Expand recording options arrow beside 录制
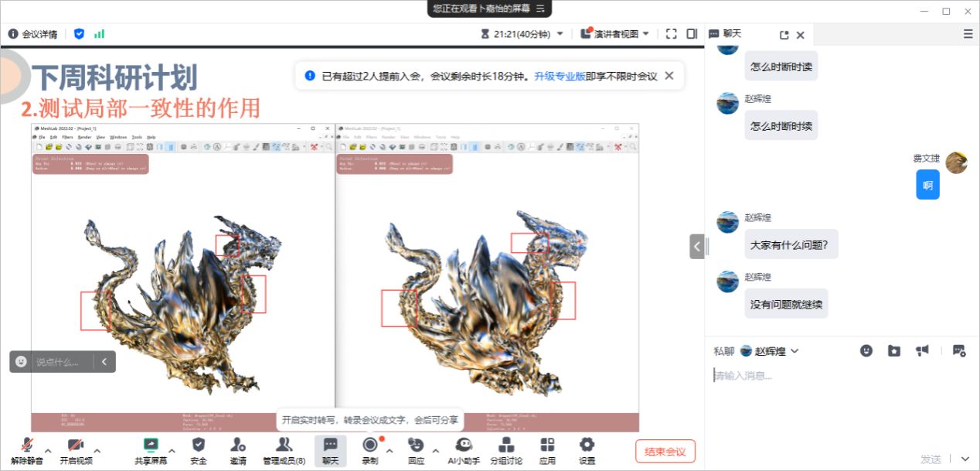 (390, 450)
